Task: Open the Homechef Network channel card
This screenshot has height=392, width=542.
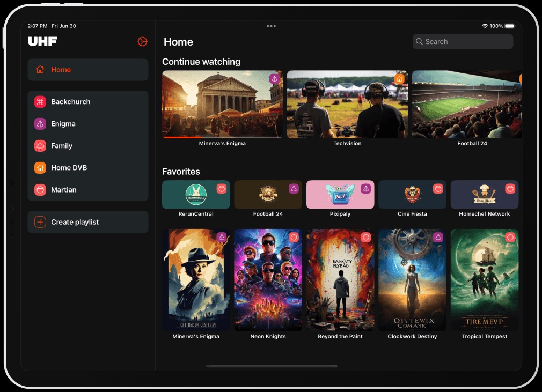Action: 485,195
